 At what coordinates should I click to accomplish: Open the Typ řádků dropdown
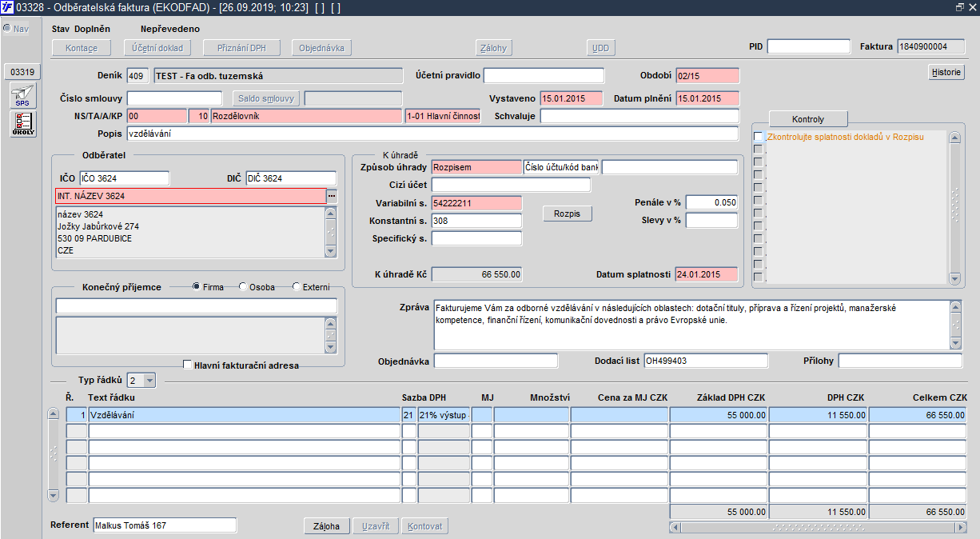click(x=149, y=381)
